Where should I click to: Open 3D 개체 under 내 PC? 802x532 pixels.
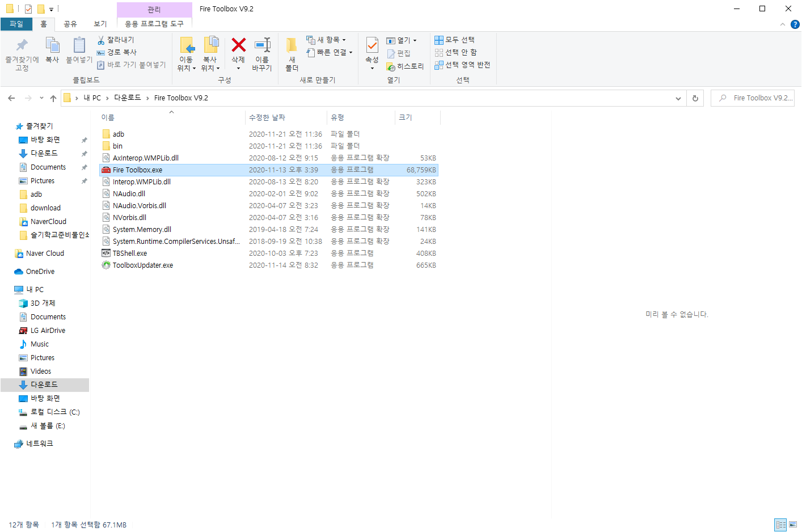coord(43,303)
